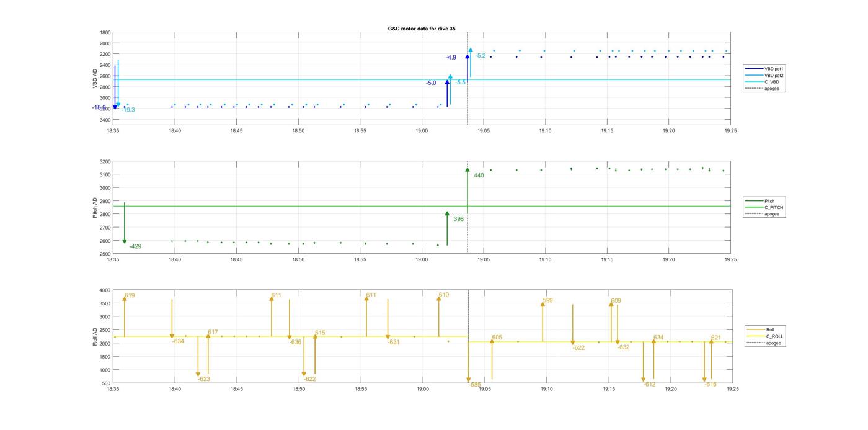Click the title "G&C motor data for dive 35"
The image size is (868, 430).
[422, 29]
